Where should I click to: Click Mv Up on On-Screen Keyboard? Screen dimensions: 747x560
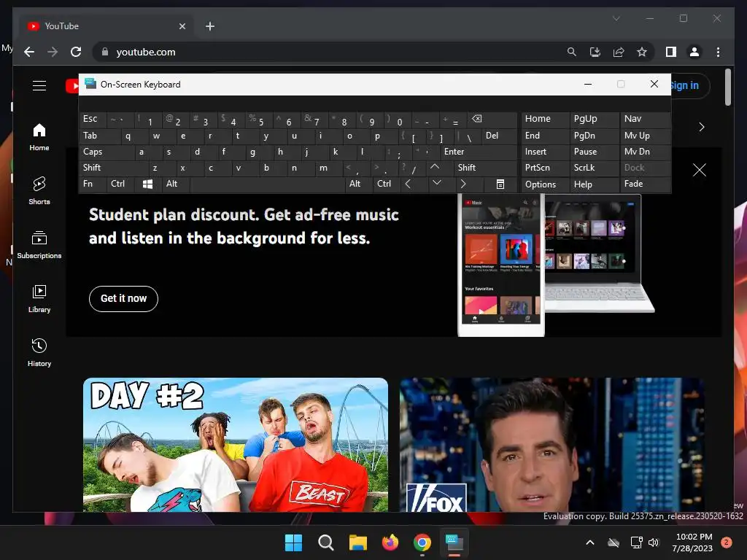tap(645, 136)
